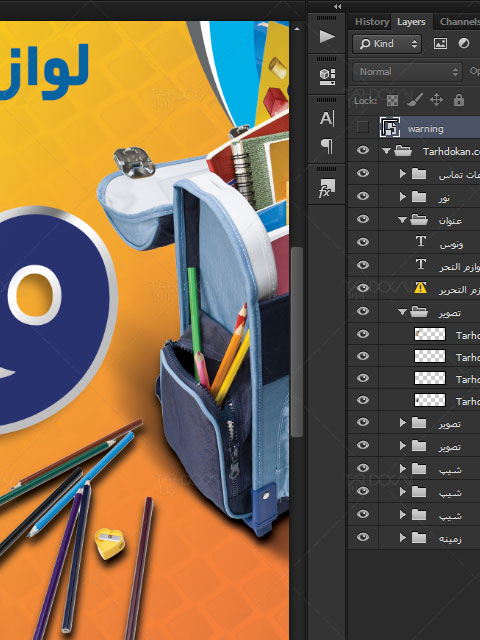Expand the شیب group directly above زمینه
Viewport: 480px width, 640px height.
point(402,515)
